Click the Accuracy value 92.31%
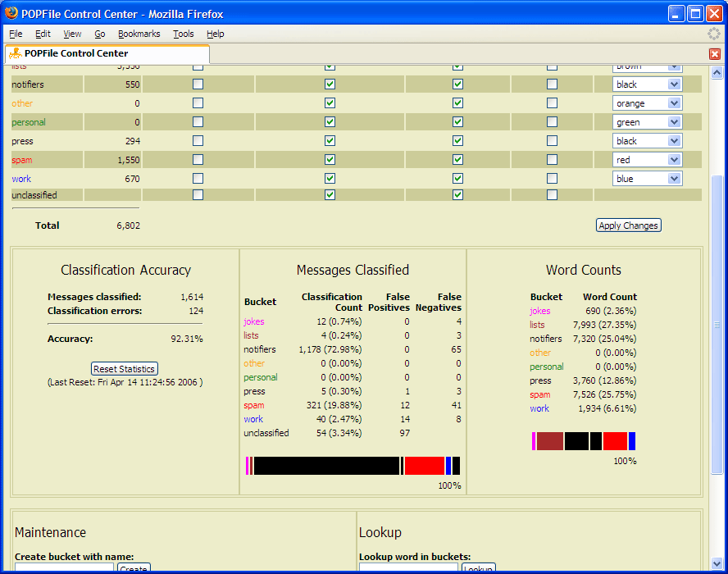The width and height of the screenshot is (728, 574). click(187, 339)
